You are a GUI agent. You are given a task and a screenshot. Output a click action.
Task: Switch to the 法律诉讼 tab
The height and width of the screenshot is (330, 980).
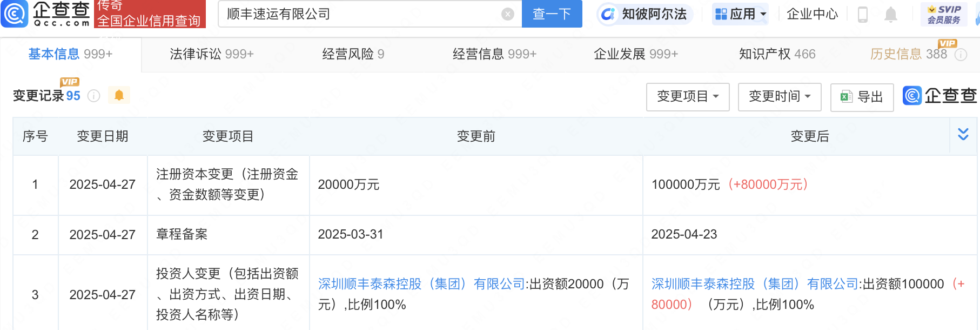click(212, 54)
